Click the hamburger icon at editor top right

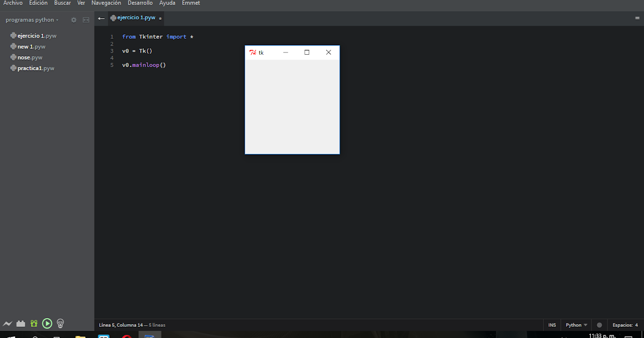click(x=637, y=18)
